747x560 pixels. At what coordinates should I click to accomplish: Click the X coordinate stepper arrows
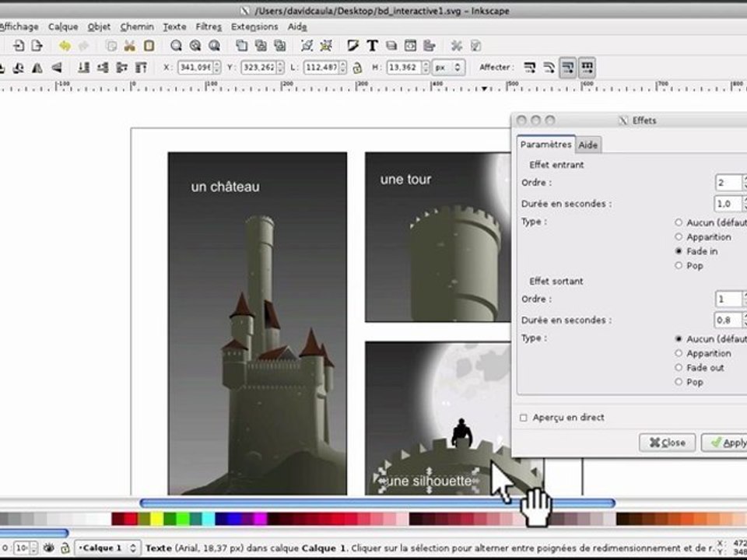coord(217,68)
